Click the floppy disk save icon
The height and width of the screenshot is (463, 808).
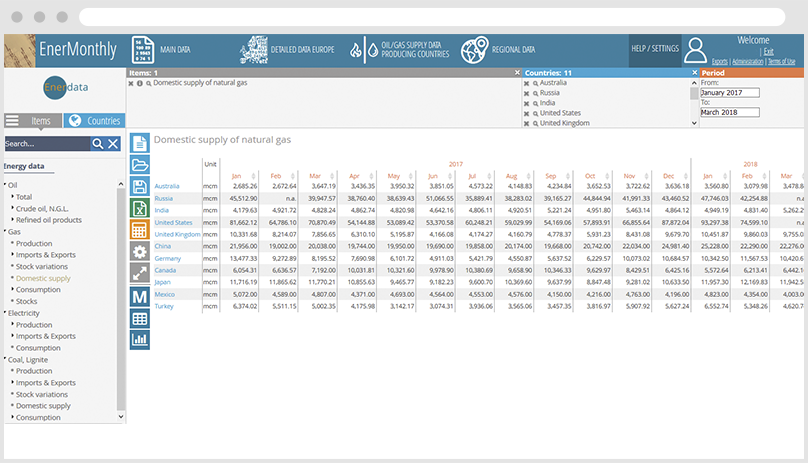pos(139,187)
